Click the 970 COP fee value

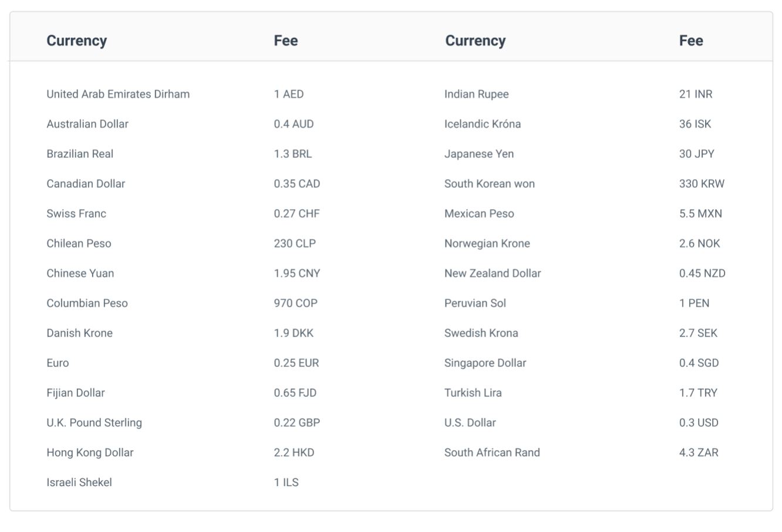pos(295,304)
